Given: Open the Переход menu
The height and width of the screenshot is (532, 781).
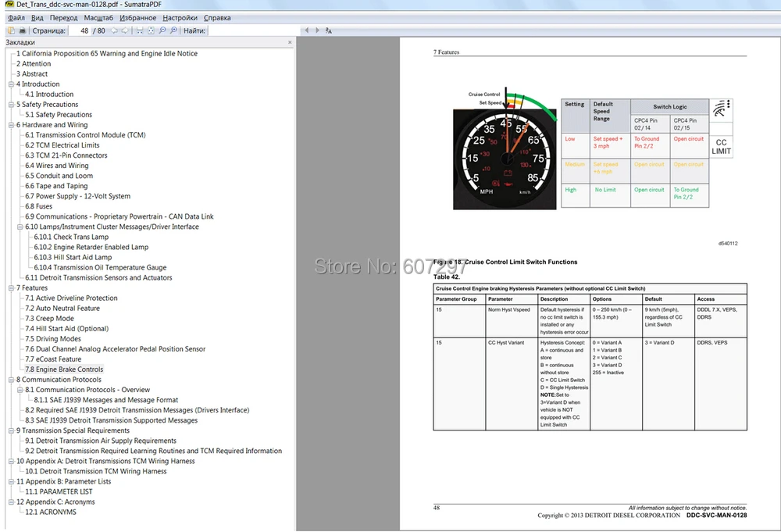Looking at the screenshot, I should click(x=63, y=17).
